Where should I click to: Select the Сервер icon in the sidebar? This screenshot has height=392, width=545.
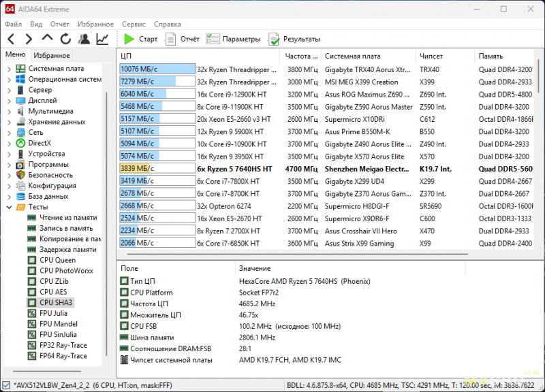click(20, 90)
